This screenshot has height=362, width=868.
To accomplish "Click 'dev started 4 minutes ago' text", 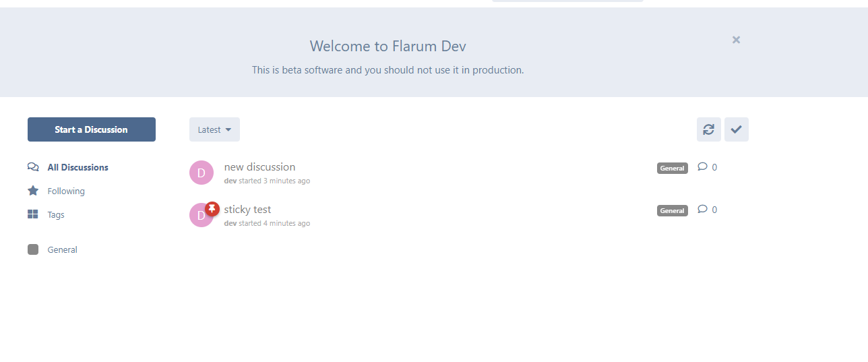I will [267, 224].
